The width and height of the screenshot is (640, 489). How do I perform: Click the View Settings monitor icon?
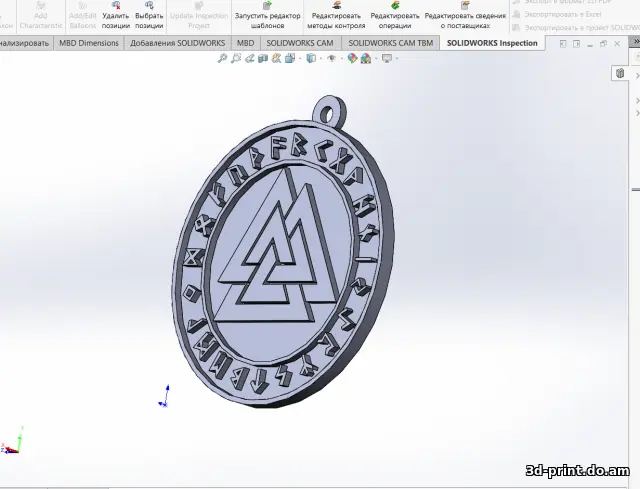387,58
